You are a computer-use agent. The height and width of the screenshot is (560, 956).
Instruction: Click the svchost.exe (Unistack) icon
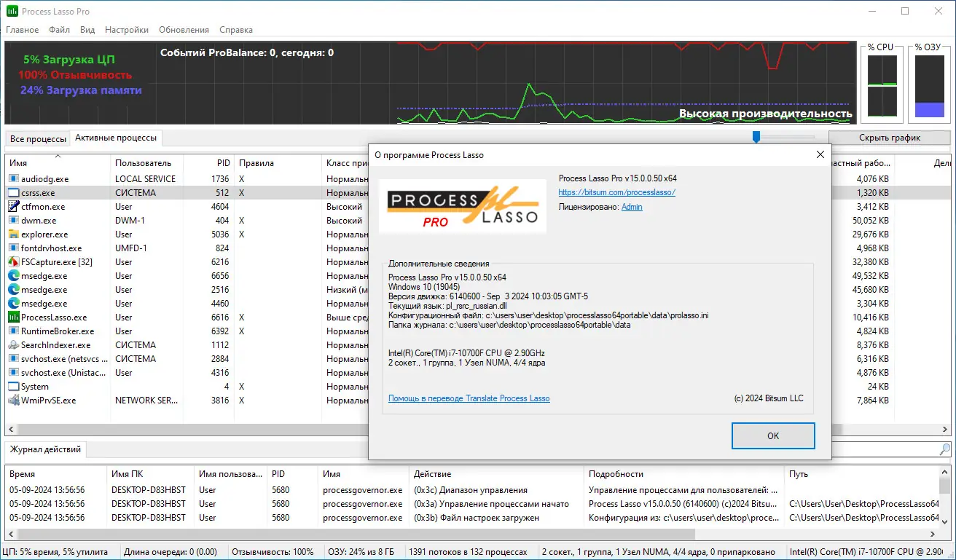coord(14,373)
